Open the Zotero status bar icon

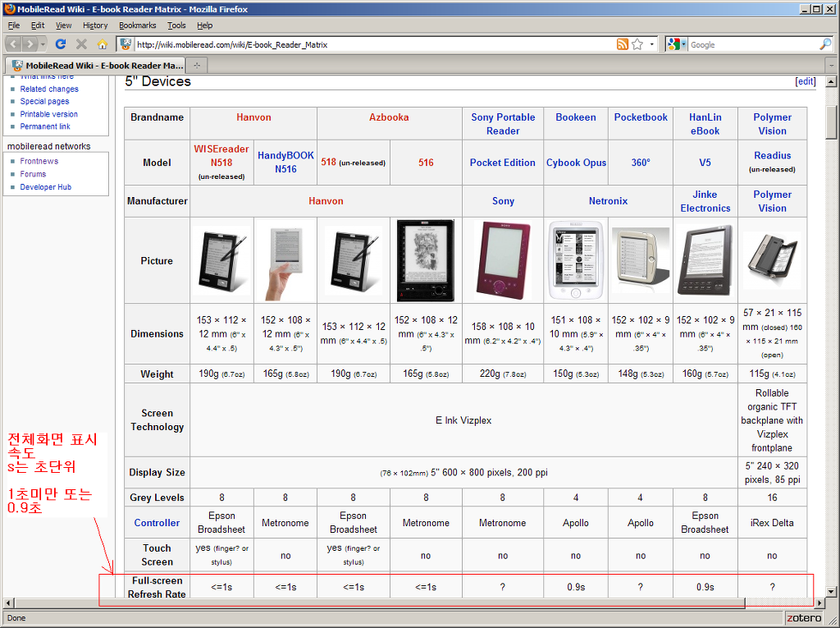click(x=804, y=618)
